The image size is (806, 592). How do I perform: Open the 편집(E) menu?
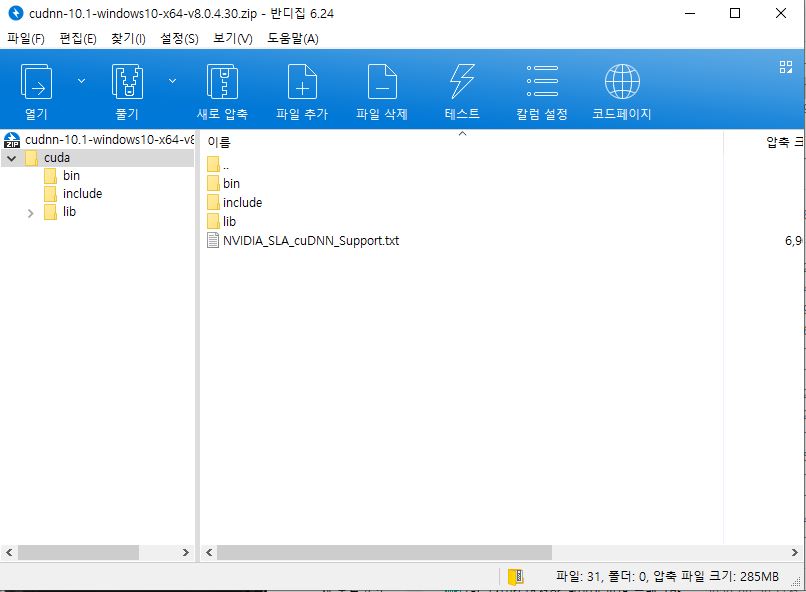click(78, 39)
